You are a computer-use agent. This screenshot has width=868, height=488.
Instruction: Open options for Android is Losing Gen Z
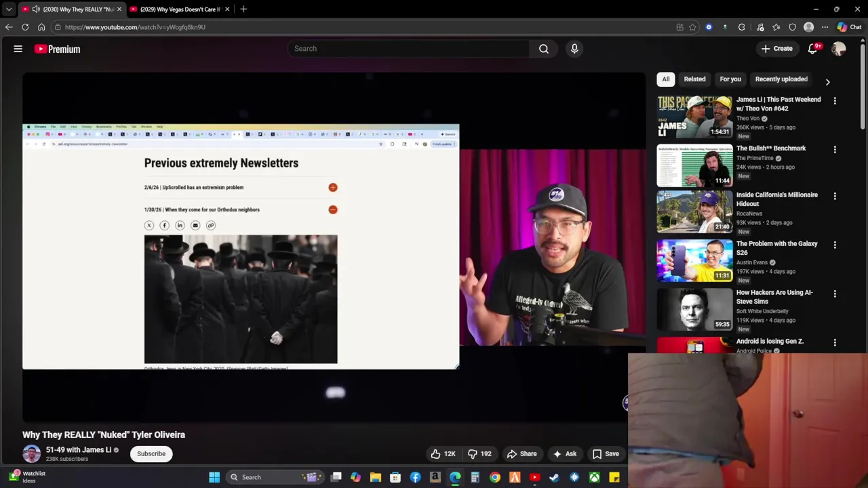(x=835, y=343)
